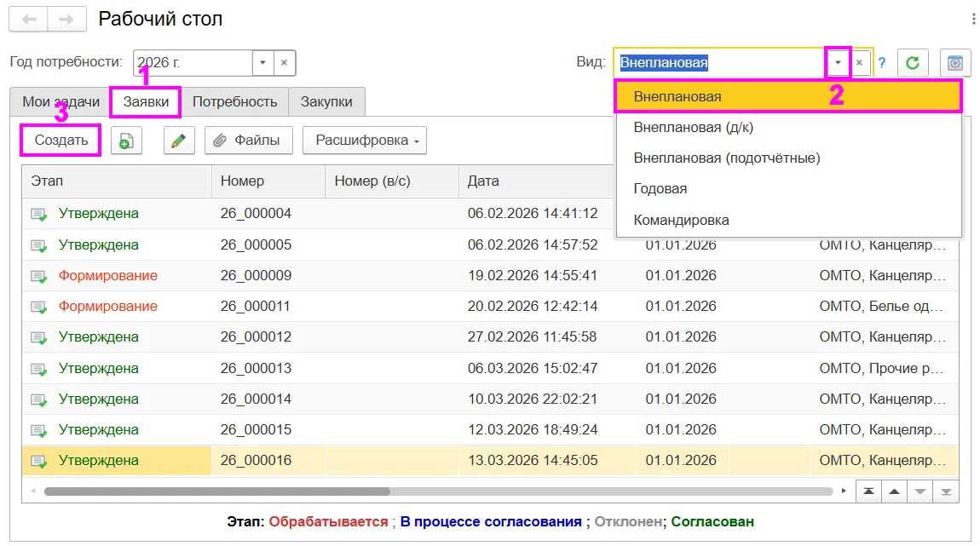
Task: Click the horizontal scrollbar thumb
Action: coord(216,491)
